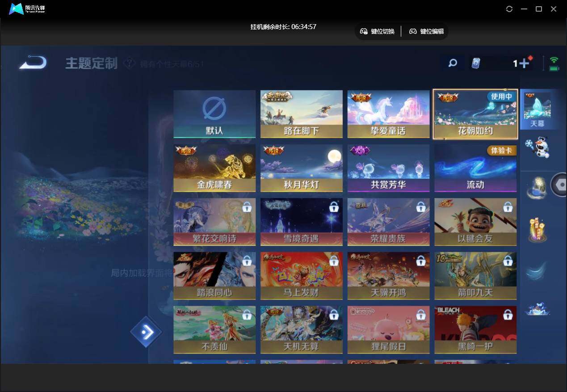Screen dimensions: 567x392
Task: Click the gamepad icon next to 键位编辑
Action: [x=413, y=31]
